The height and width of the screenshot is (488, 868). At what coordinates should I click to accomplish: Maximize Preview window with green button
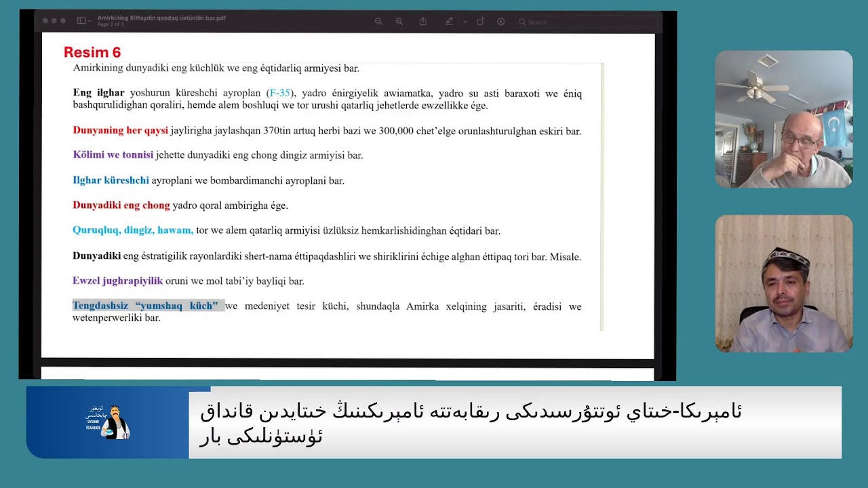pos(63,21)
